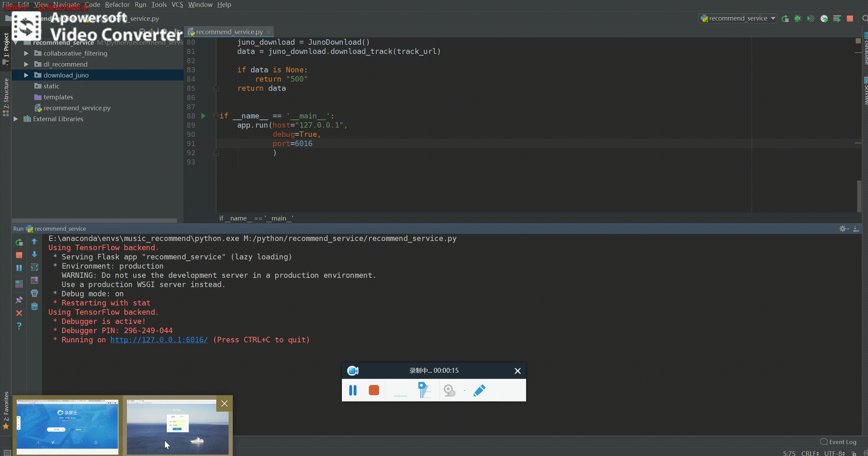Open the recommend_service run configuration dropdown
The height and width of the screenshot is (456, 868).
pyautogui.click(x=738, y=18)
